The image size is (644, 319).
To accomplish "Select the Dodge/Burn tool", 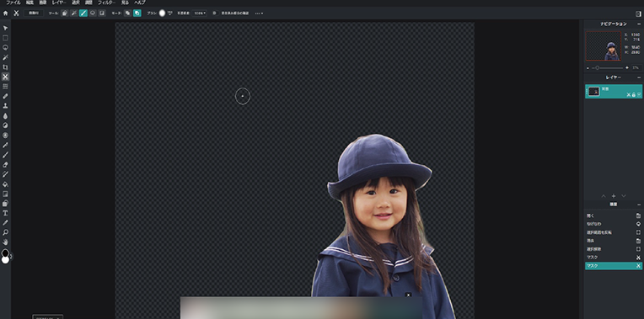I will tap(5, 125).
